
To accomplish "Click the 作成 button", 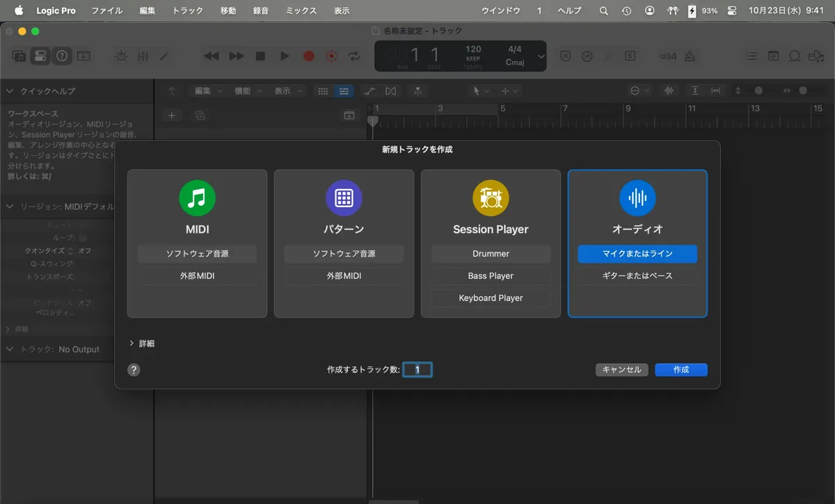I will click(681, 370).
